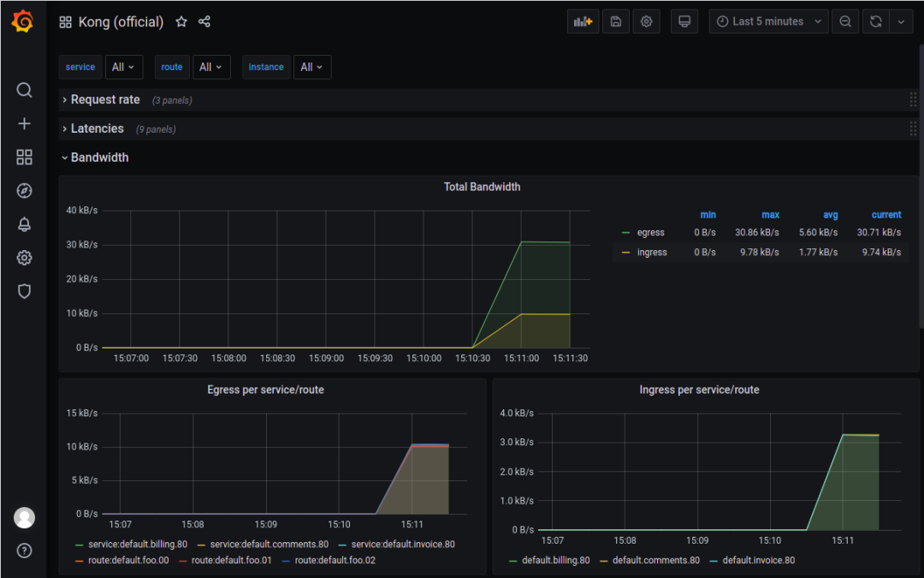The width and height of the screenshot is (924, 578).
Task: Sort legend by max column header
Action: (x=770, y=215)
